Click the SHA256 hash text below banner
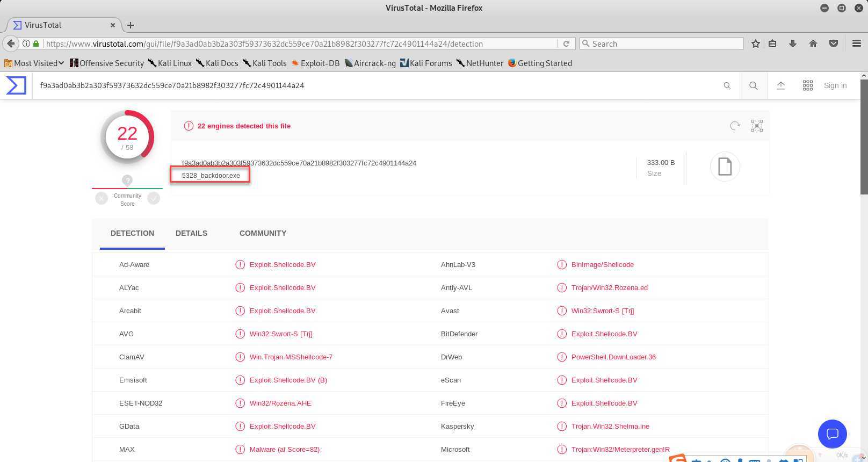The width and height of the screenshot is (868, 462). pos(299,163)
